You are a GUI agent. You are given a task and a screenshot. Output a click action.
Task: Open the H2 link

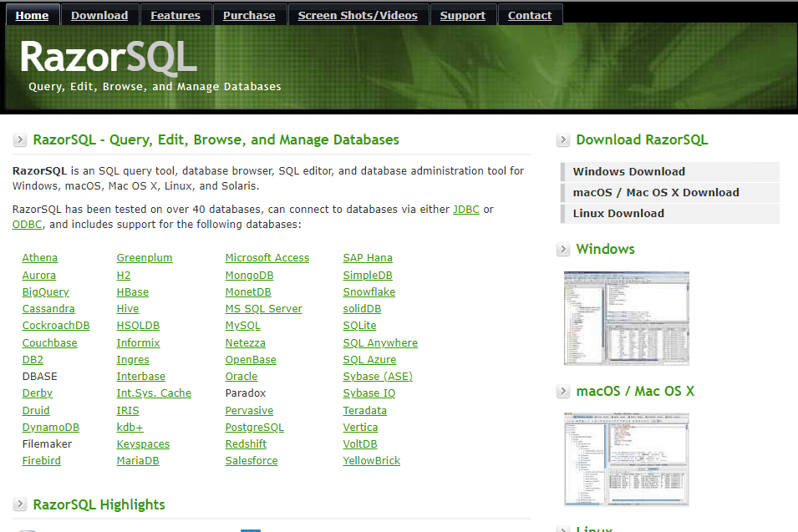pos(124,275)
